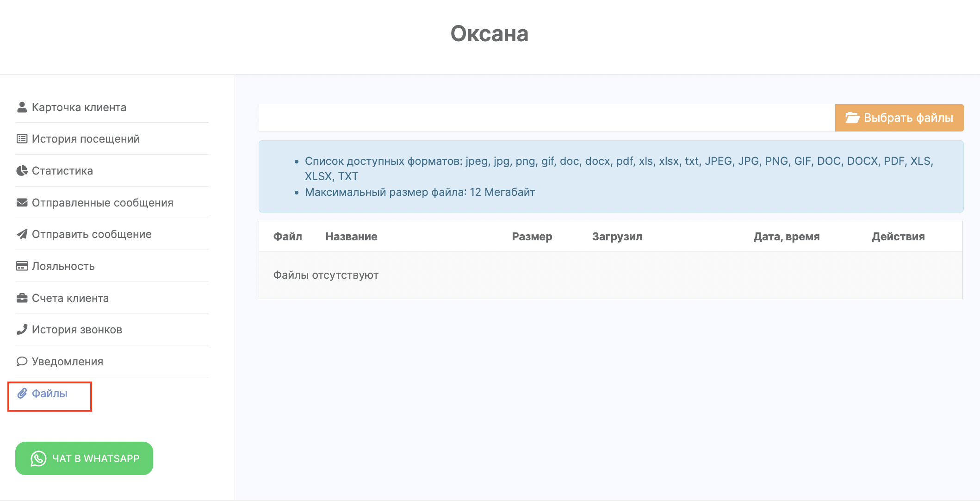Click the Название column header
The width and height of the screenshot is (980, 501).
[x=351, y=236]
